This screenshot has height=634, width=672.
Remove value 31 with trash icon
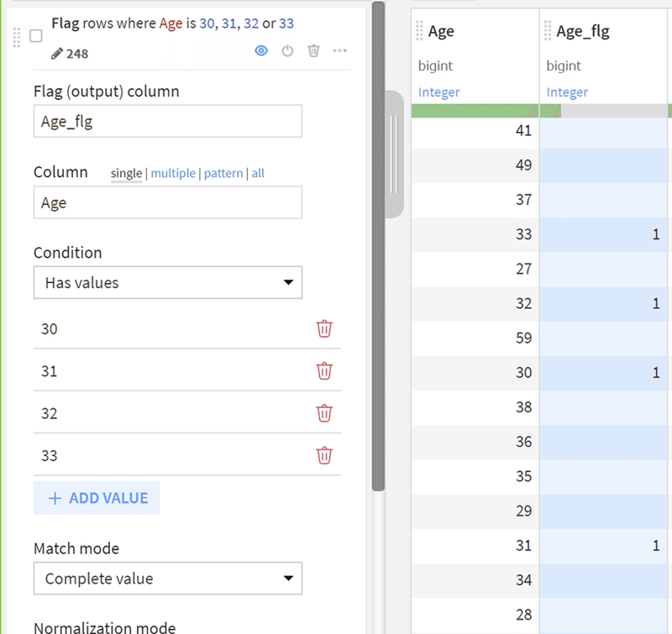324,371
